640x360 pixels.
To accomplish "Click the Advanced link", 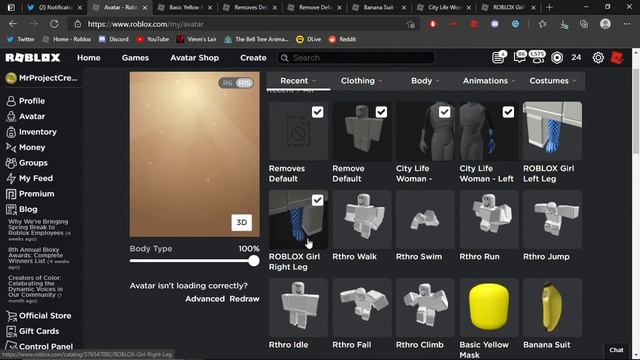I will coord(205,299).
